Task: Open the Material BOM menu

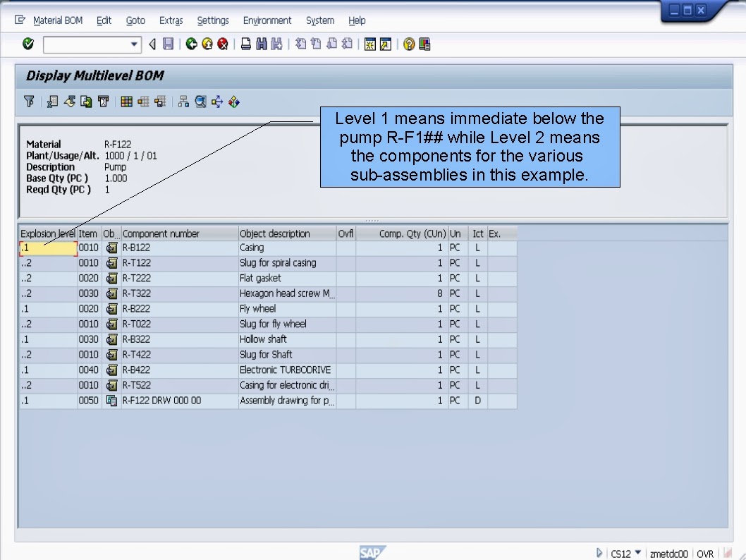Action: pos(57,20)
